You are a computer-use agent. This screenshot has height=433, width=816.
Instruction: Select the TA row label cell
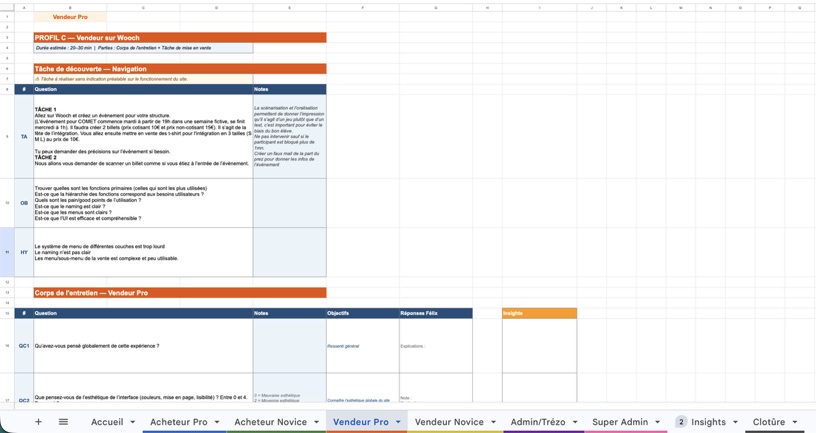coord(24,136)
